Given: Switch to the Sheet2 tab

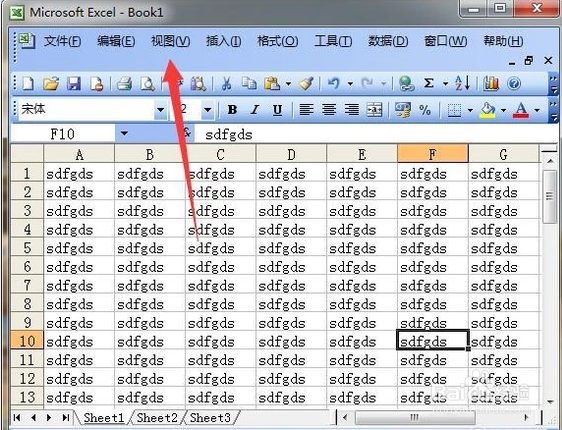Looking at the screenshot, I should [x=157, y=418].
